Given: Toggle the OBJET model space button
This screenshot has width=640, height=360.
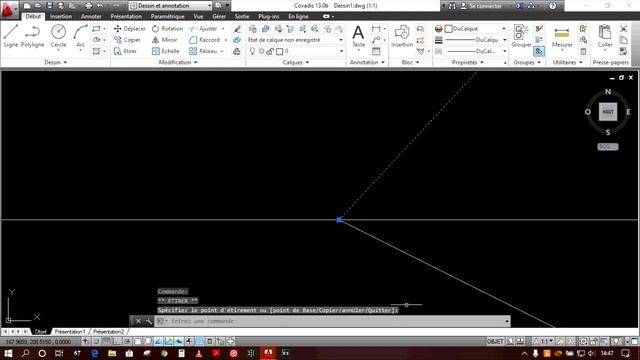Looking at the screenshot, I should click(x=495, y=341).
